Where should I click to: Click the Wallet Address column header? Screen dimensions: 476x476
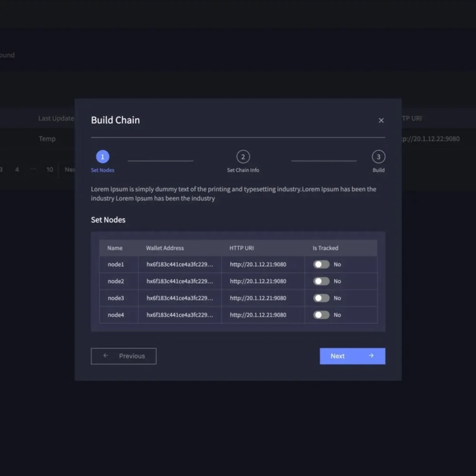[165, 248]
